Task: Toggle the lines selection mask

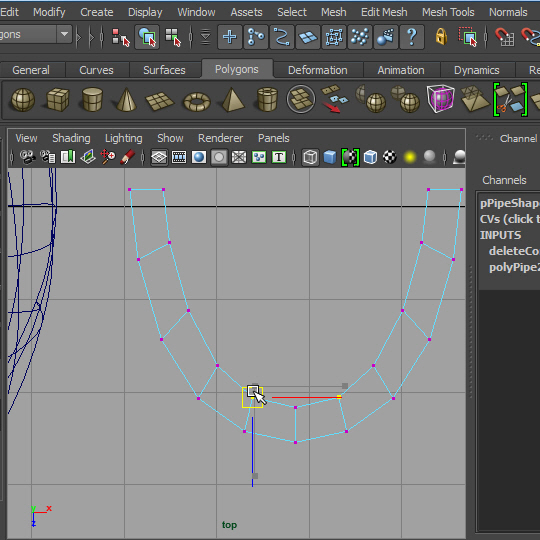Action: click(x=282, y=37)
